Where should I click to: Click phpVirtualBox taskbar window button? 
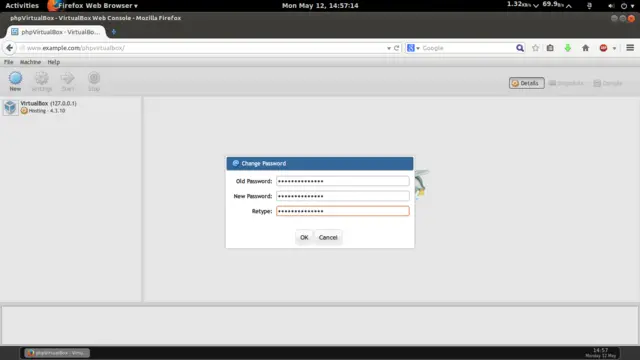point(57,353)
